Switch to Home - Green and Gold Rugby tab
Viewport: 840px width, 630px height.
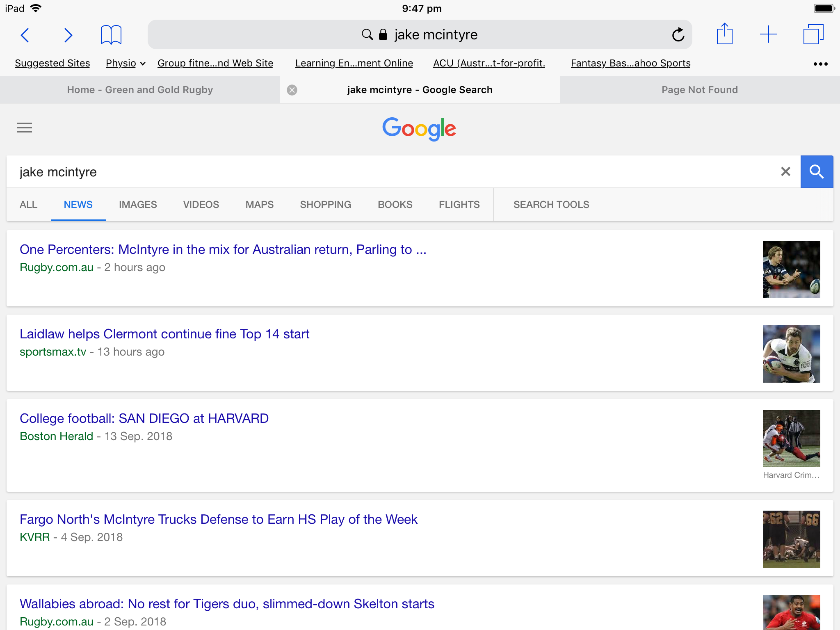(140, 90)
